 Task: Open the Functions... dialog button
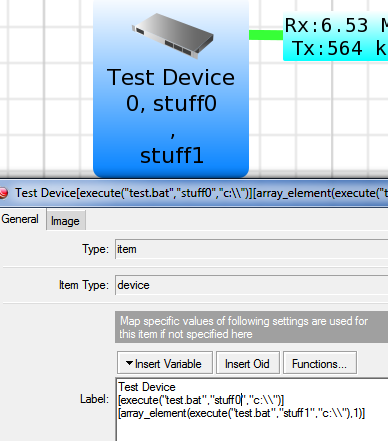320,363
